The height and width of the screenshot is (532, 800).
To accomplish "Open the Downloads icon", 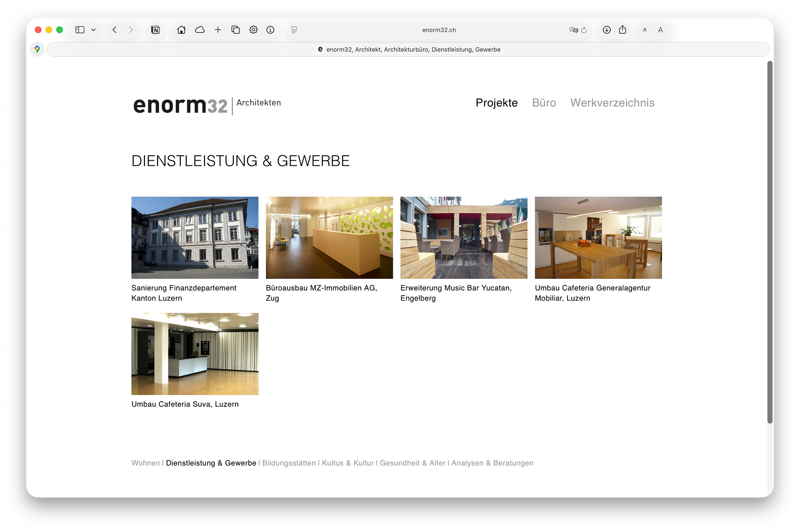I will click(607, 30).
